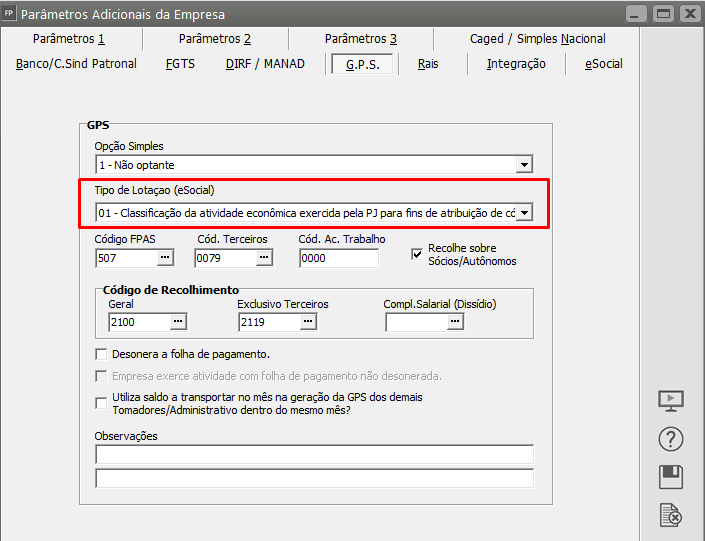Go to Caged / Simples Nacional tab
Viewport: 705px width, 541px height.
537,39
